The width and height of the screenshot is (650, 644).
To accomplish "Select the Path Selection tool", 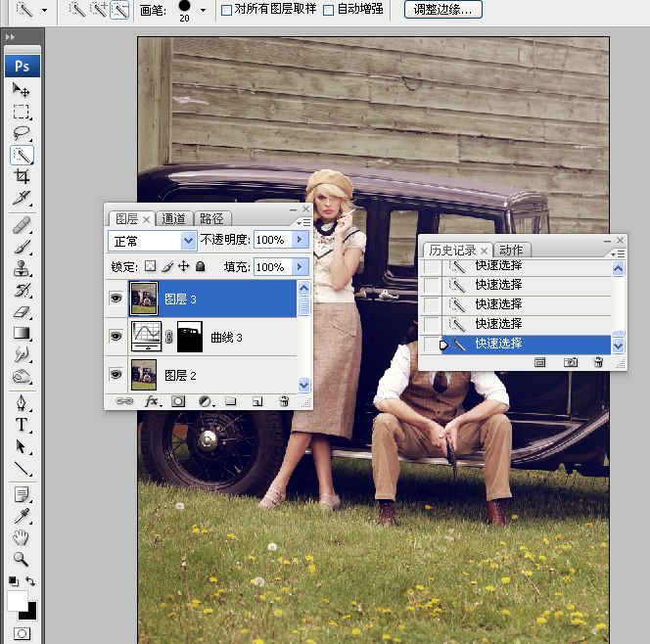I will pos(22,446).
